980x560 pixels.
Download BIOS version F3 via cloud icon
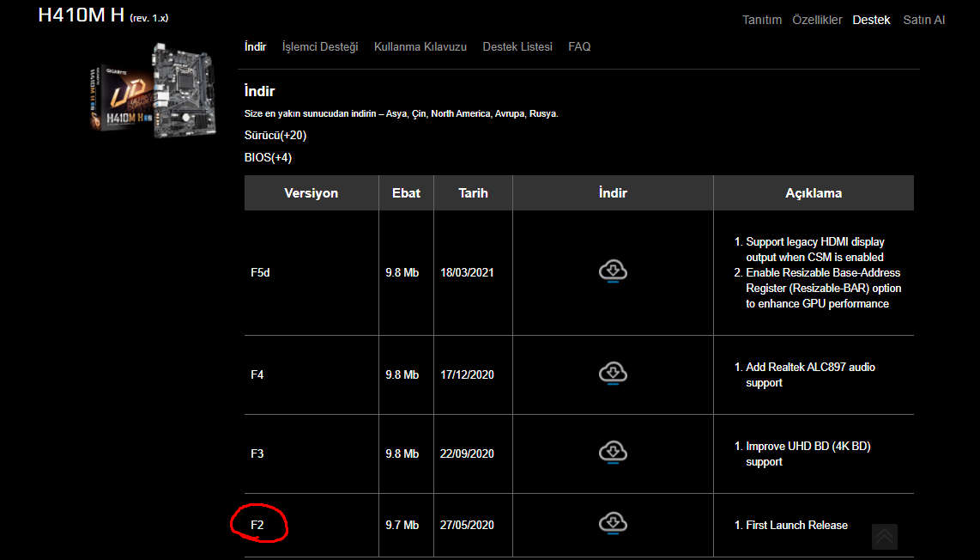pyautogui.click(x=613, y=453)
